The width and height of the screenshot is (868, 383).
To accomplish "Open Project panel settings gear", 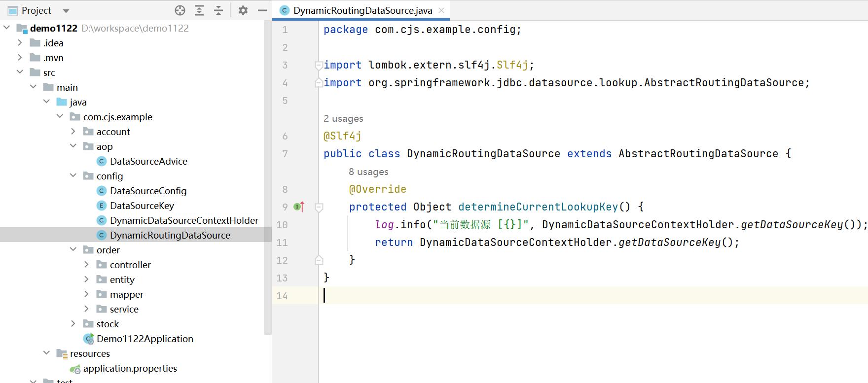I will pos(243,10).
